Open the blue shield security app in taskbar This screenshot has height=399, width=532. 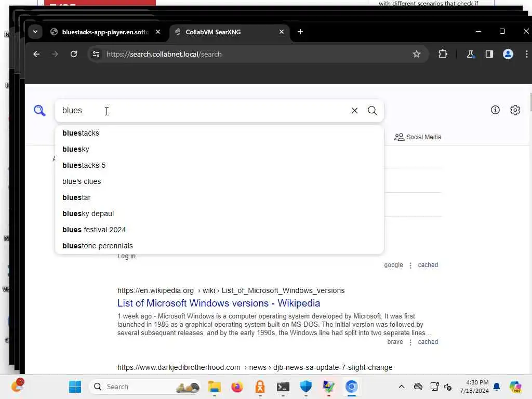click(305, 387)
